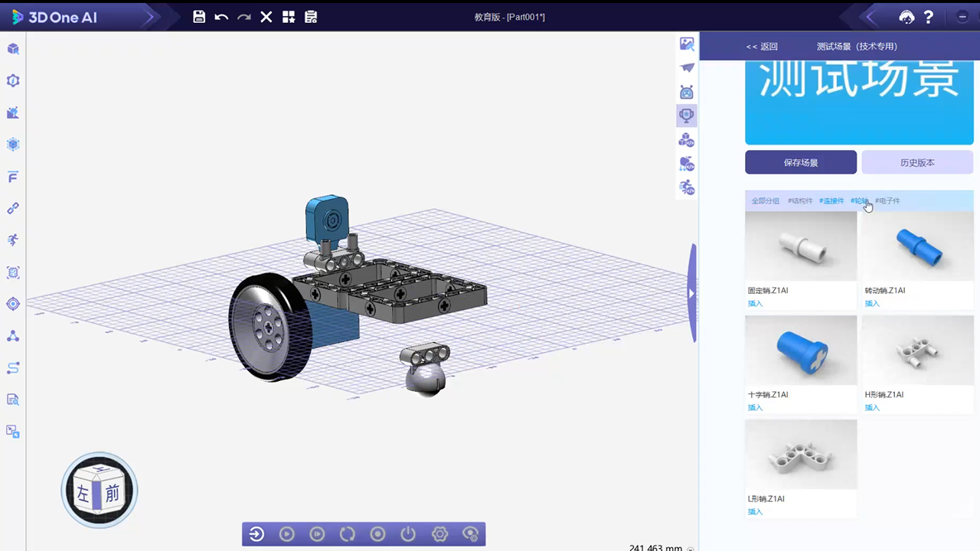Select the #结构件 category tab
Image resolution: width=980 pixels, height=551 pixels.
(x=800, y=201)
